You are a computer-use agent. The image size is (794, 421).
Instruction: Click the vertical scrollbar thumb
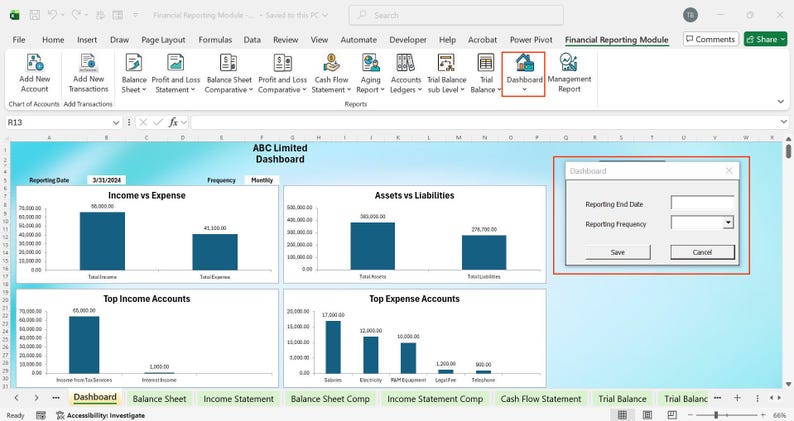coord(788,151)
